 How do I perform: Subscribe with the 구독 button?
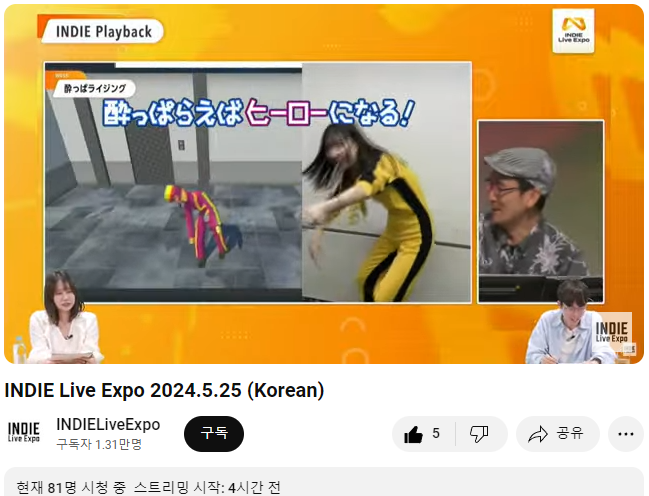tap(214, 433)
